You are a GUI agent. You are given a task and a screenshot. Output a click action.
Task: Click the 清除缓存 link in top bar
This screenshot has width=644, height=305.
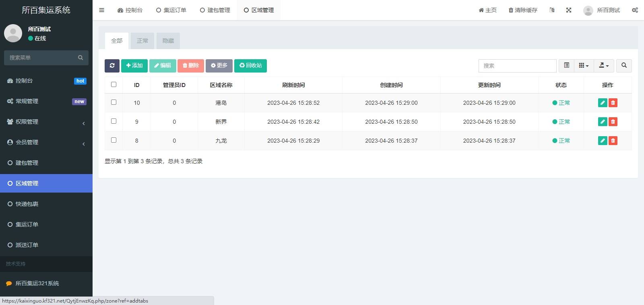coord(523,10)
